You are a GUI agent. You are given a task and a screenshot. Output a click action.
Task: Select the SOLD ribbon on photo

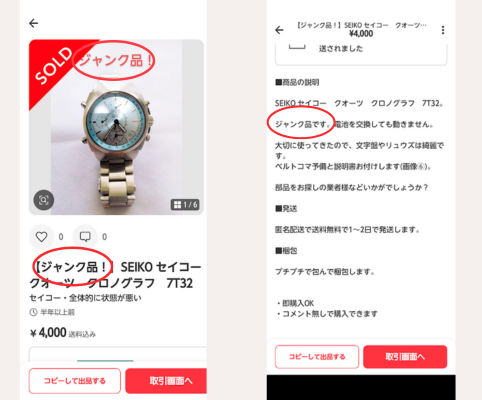coord(54,67)
